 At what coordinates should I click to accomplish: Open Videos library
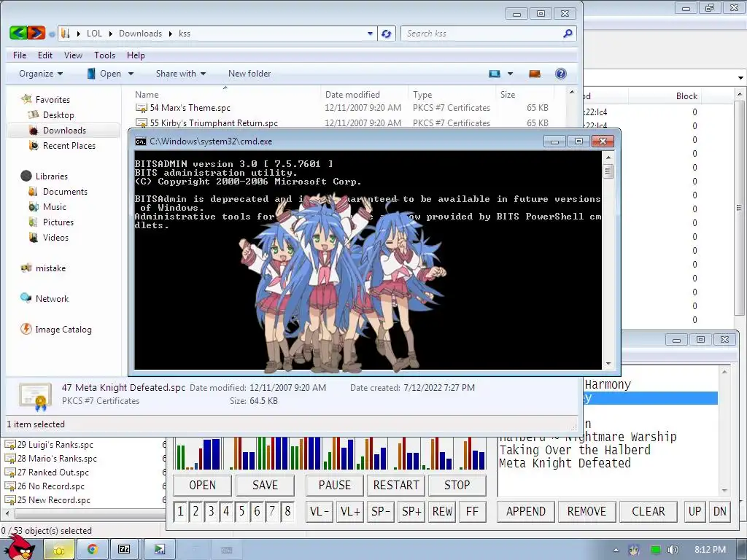[x=55, y=237]
